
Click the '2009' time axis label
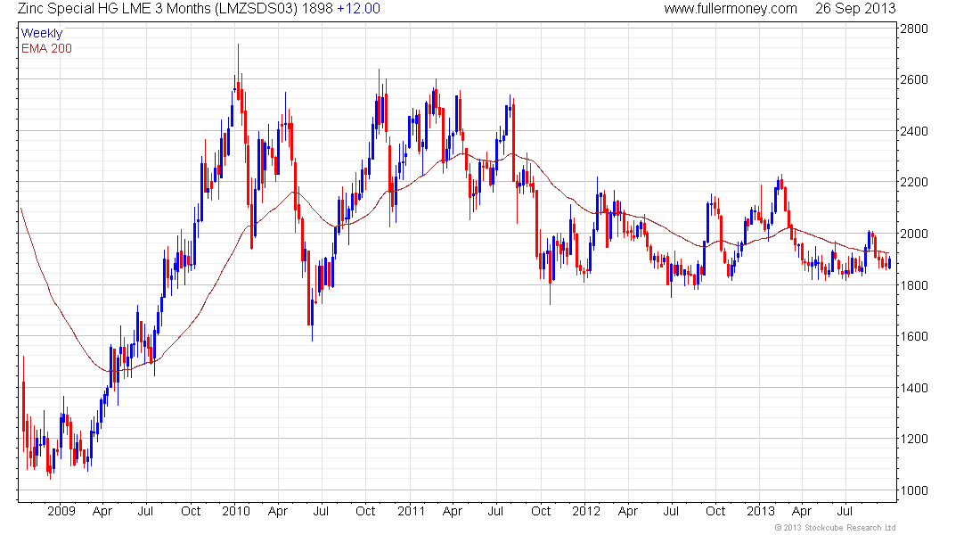[61, 511]
